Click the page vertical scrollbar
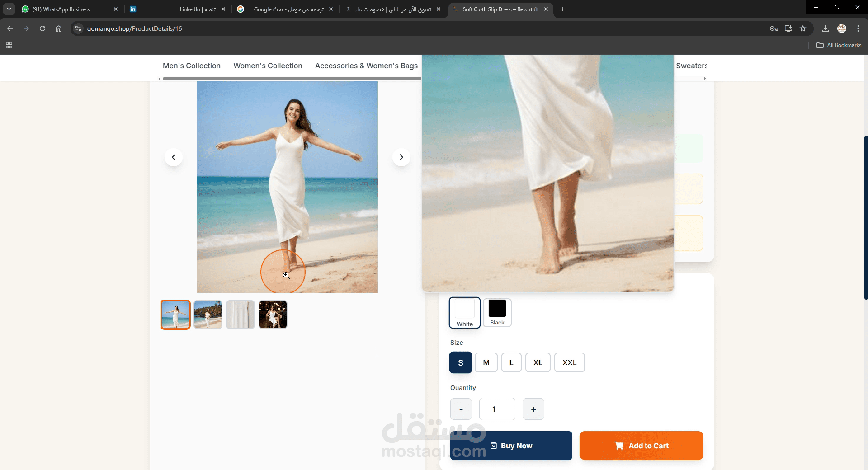The image size is (868, 470). click(866, 217)
